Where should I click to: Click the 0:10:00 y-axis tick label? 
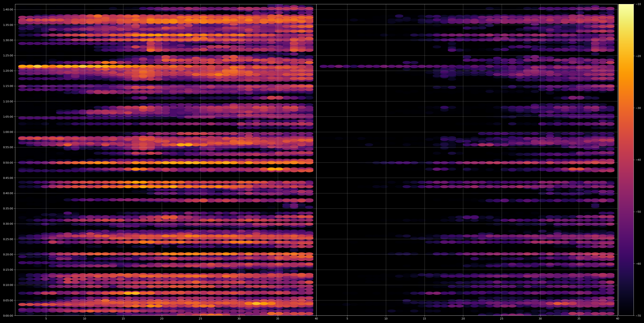point(8,285)
